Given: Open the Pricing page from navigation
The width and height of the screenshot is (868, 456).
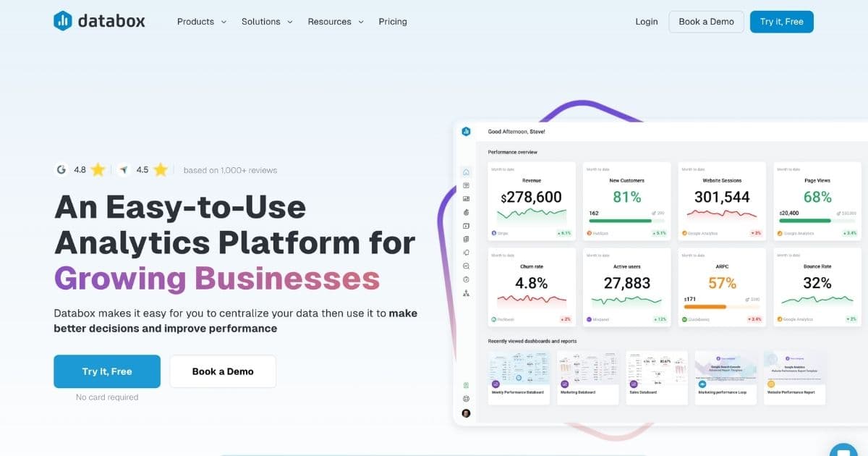Looking at the screenshot, I should coord(393,22).
